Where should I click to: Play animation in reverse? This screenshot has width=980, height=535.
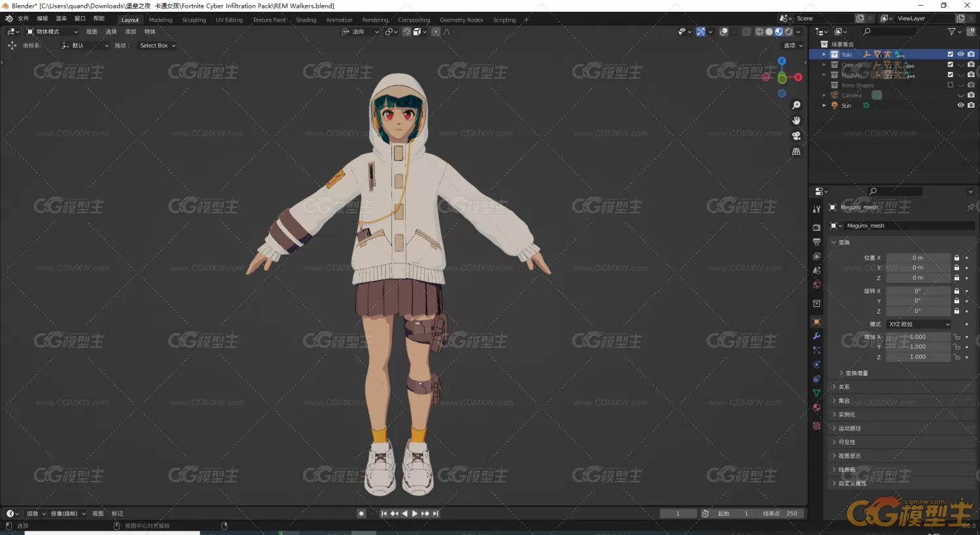point(404,513)
